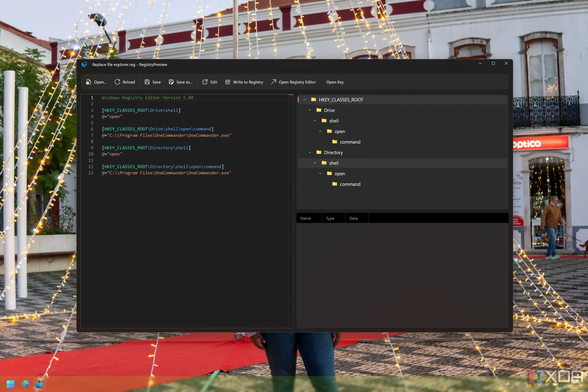
Task: Click the editor's vertical scrollbar
Action: pos(291,200)
